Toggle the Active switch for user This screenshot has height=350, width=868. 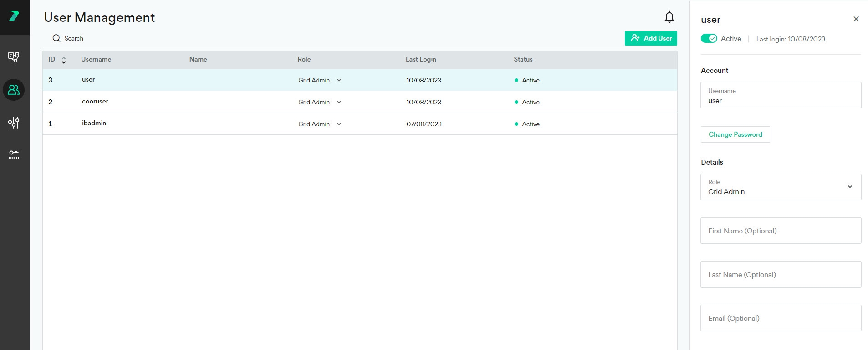709,39
